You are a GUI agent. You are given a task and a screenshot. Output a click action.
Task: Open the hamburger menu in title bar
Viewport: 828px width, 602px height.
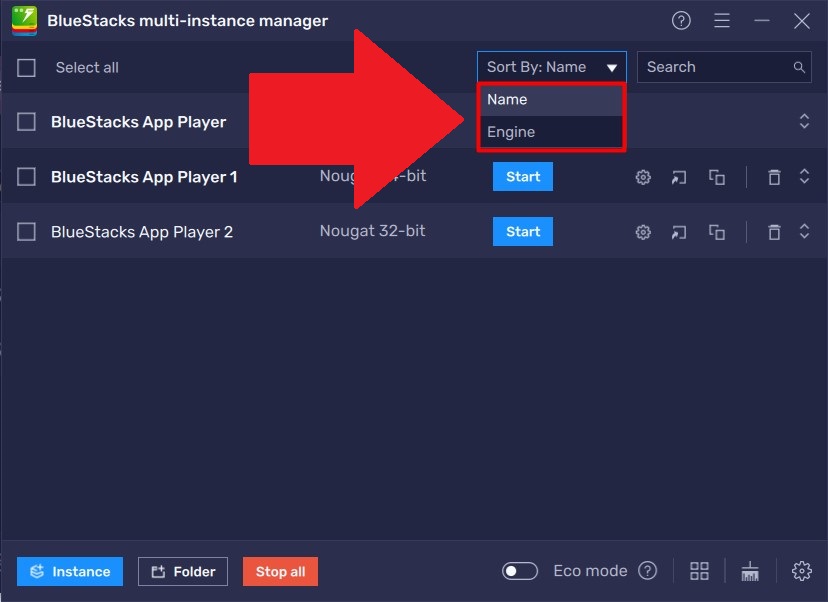pos(722,21)
